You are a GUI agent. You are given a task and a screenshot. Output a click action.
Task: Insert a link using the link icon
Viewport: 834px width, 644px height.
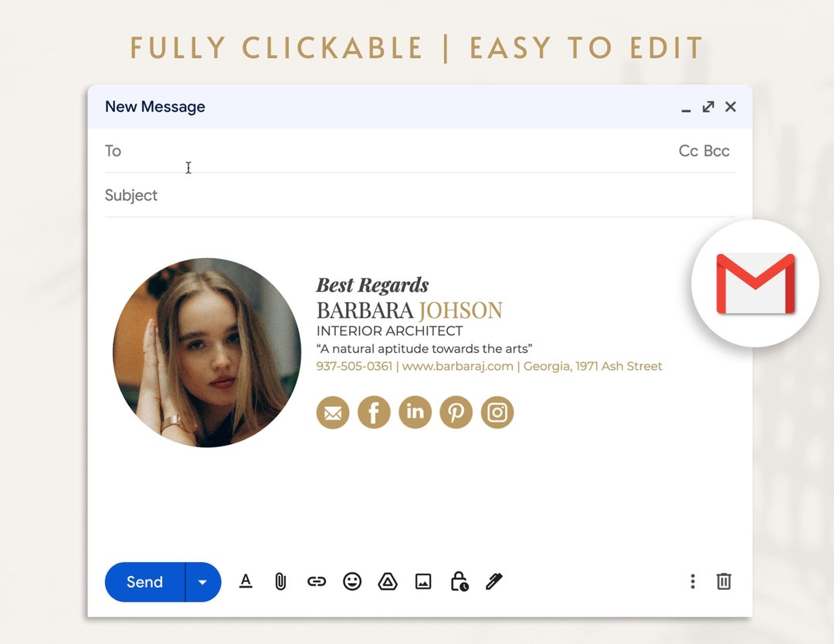(317, 581)
